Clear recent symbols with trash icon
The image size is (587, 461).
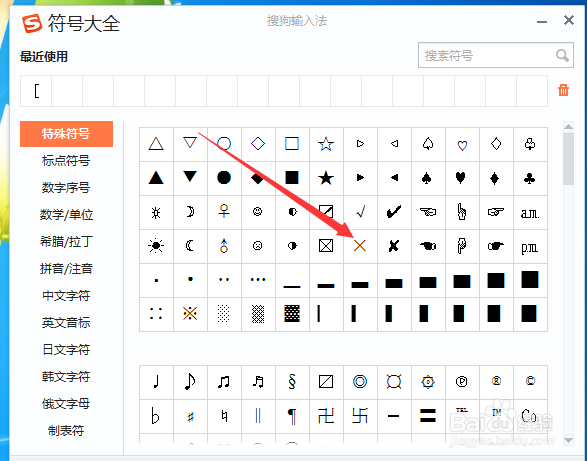[x=563, y=90]
